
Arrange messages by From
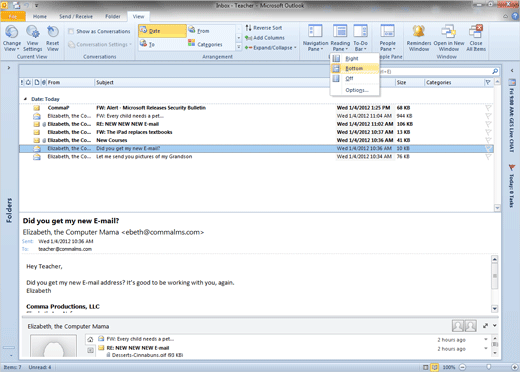(x=203, y=31)
